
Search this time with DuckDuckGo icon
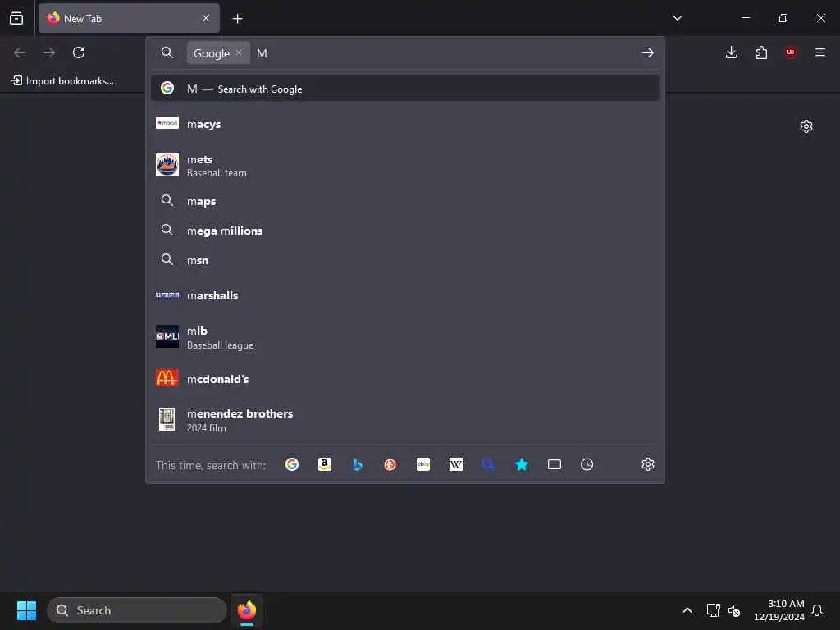pos(390,464)
